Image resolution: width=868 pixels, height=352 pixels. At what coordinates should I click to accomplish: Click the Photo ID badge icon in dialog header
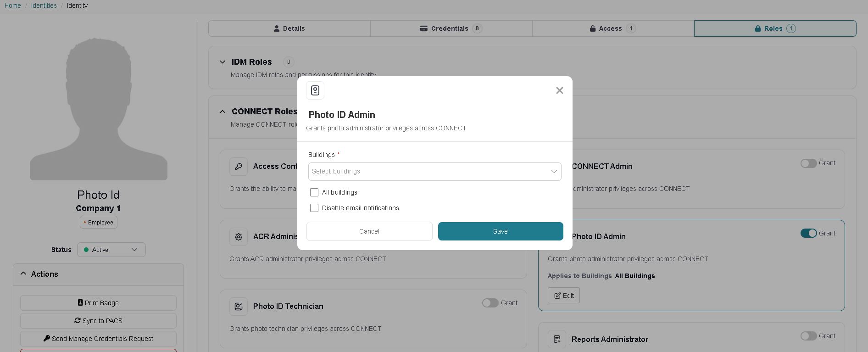click(315, 90)
